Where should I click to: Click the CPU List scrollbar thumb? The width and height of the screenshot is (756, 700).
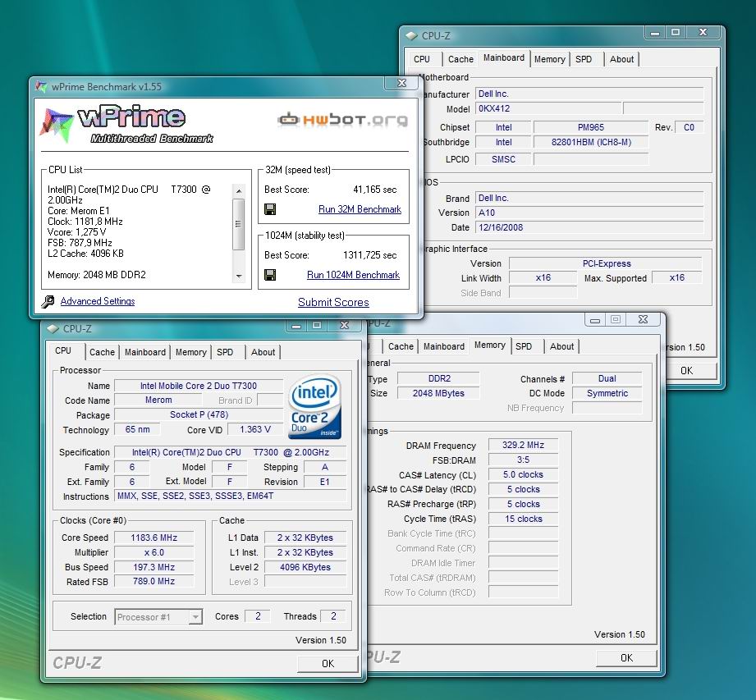click(x=238, y=224)
